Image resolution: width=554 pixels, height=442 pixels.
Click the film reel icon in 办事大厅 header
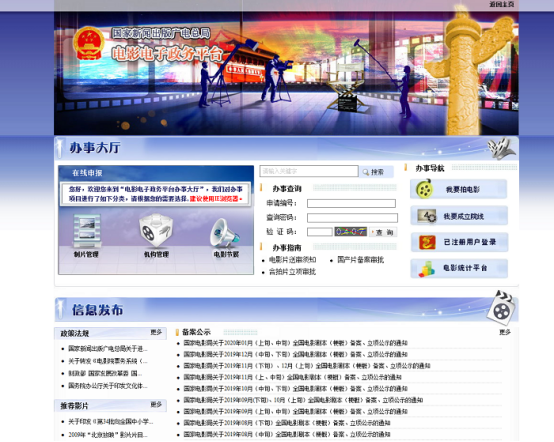tap(502, 149)
